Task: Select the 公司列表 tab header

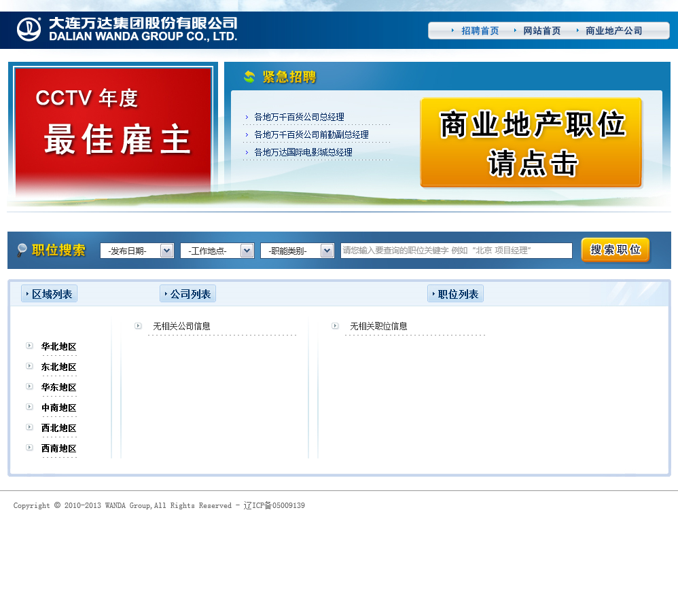Action: coord(188,294)
